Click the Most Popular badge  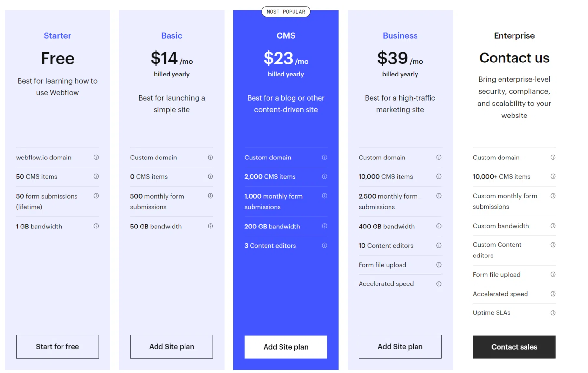286,12
